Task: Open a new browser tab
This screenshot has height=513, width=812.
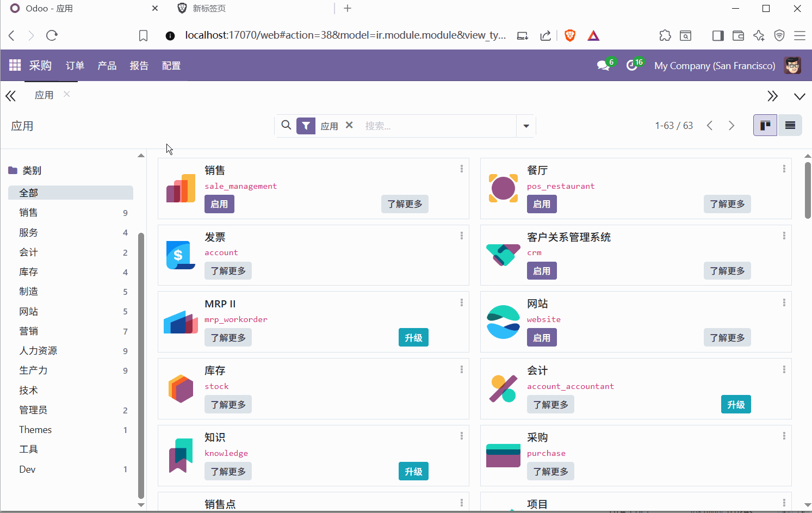Action: click(348, 8)
